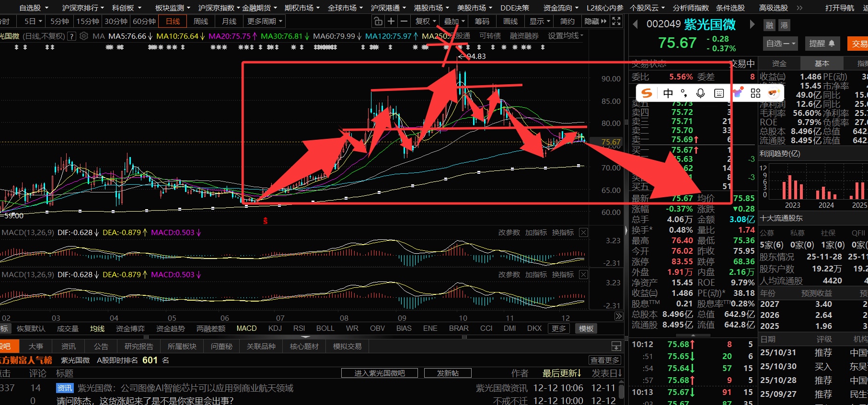Toggle the 融资融券 chart overlay
868x405 pixels.
[x=524, y=36]
